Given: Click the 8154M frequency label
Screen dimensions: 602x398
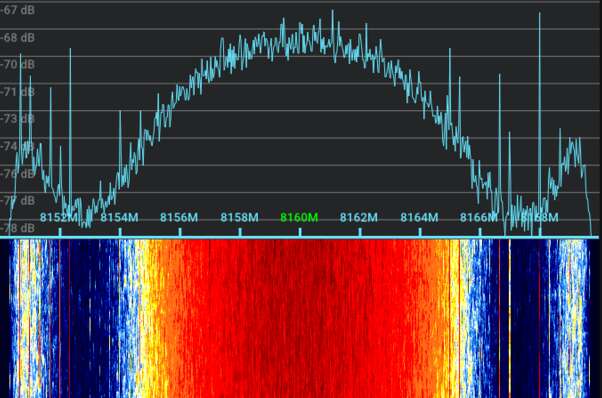Looking at the screenshot, I should pyautogui.click(x=119, y=218).
